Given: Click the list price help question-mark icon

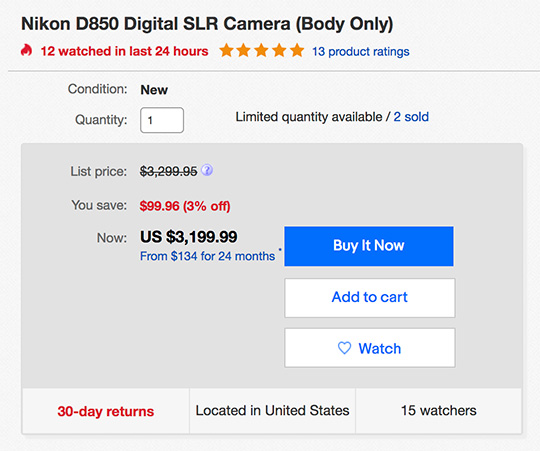Looking at the screenshot, I should click(207, 170).
